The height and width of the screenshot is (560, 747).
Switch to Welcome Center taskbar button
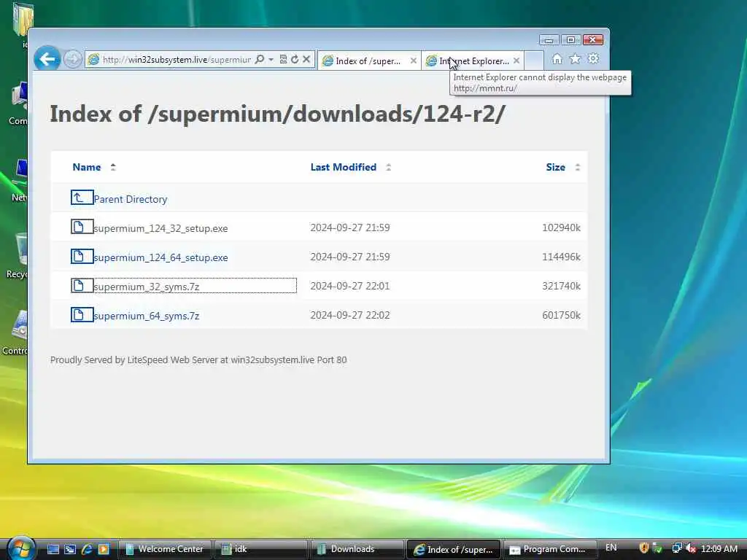coord(165,549)
